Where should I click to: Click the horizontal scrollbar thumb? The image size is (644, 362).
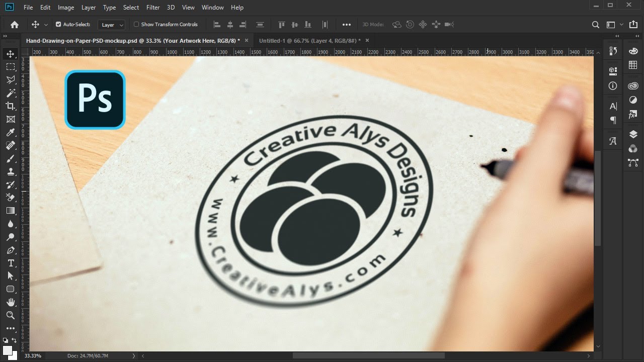(x=369, y=355)
